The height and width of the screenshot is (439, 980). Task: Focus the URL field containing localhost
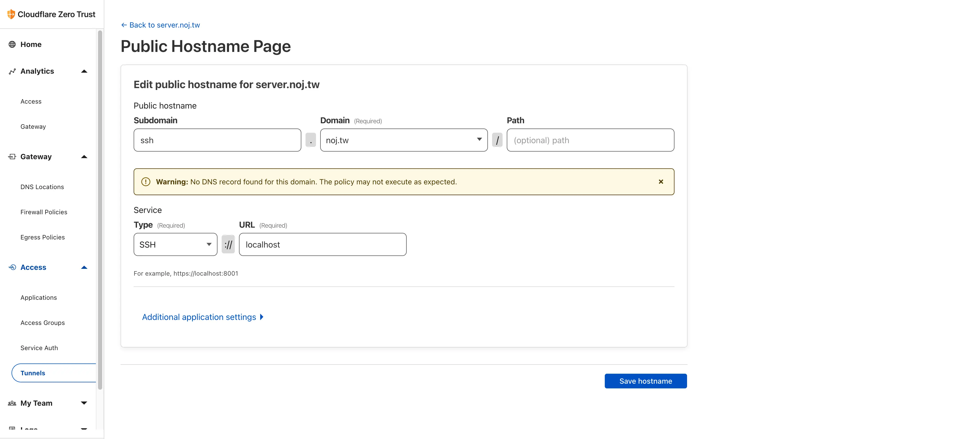coord(323,244)
